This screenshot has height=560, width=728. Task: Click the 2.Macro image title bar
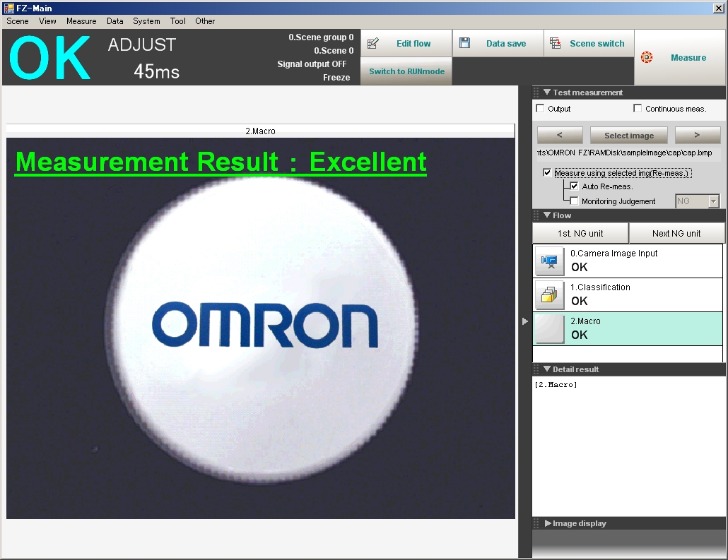(x=260, y=131)
